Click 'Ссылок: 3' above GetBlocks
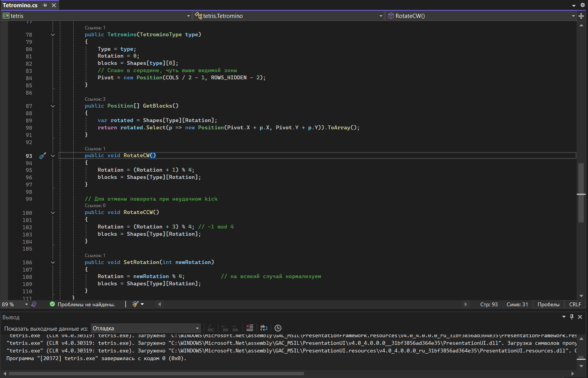The width and height of the screenshot is (588, 378). pyautogui.click(x=95, y=99)
